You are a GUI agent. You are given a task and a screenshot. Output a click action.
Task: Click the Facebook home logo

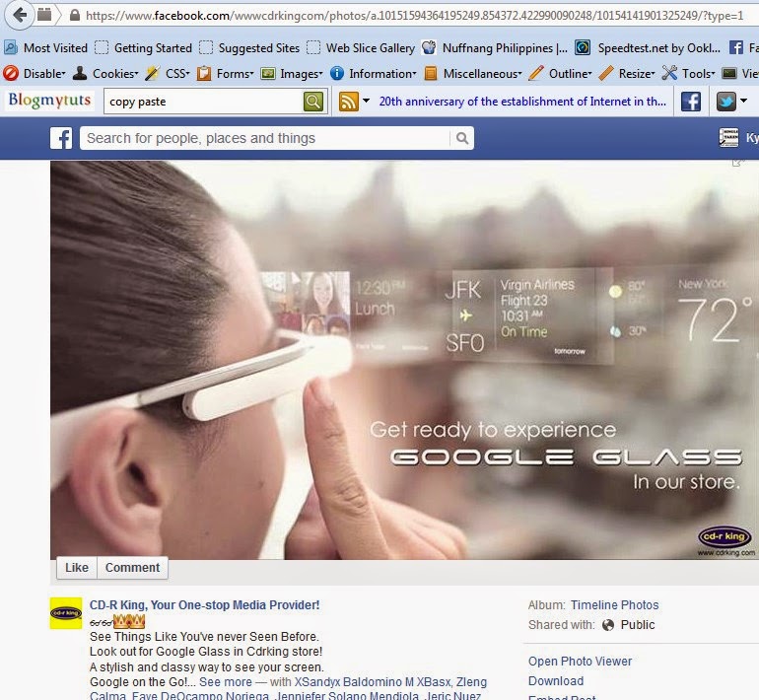click(x=61, y=138)
